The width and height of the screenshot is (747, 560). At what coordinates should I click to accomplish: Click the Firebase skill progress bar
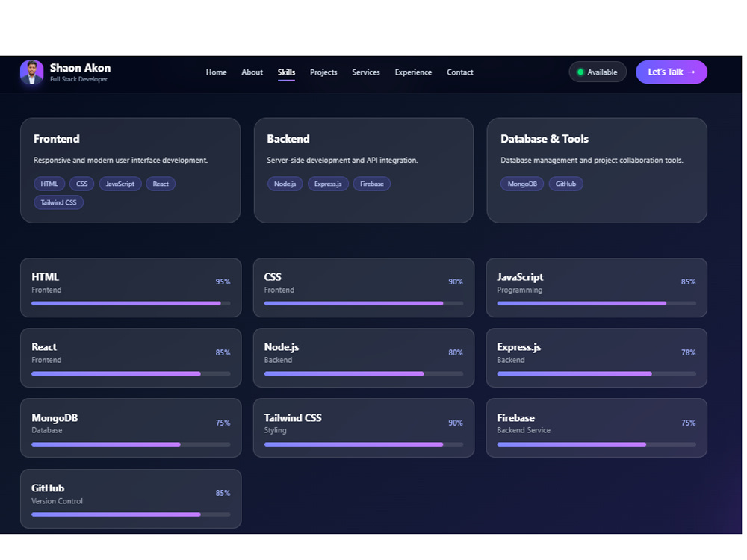point(596,444)
